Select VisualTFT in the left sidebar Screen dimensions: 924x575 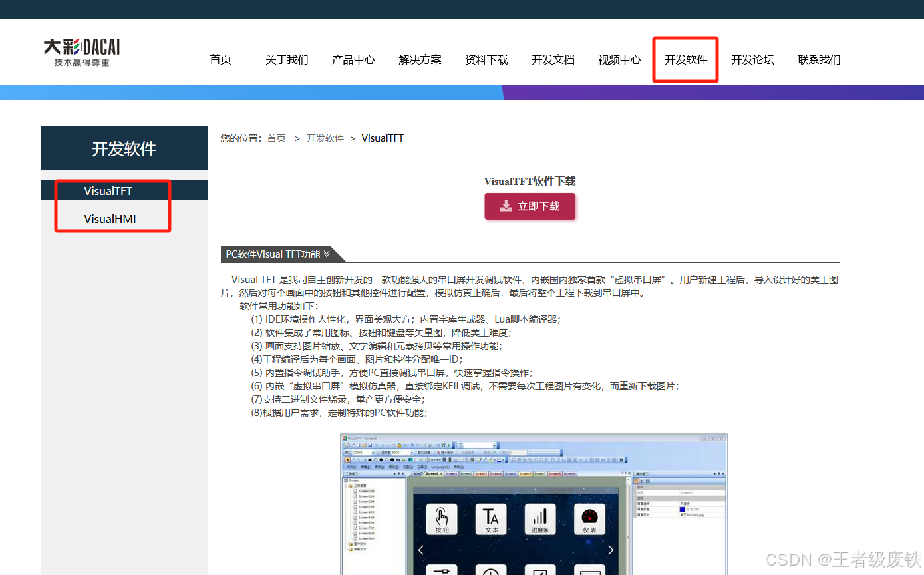[124, 191]
